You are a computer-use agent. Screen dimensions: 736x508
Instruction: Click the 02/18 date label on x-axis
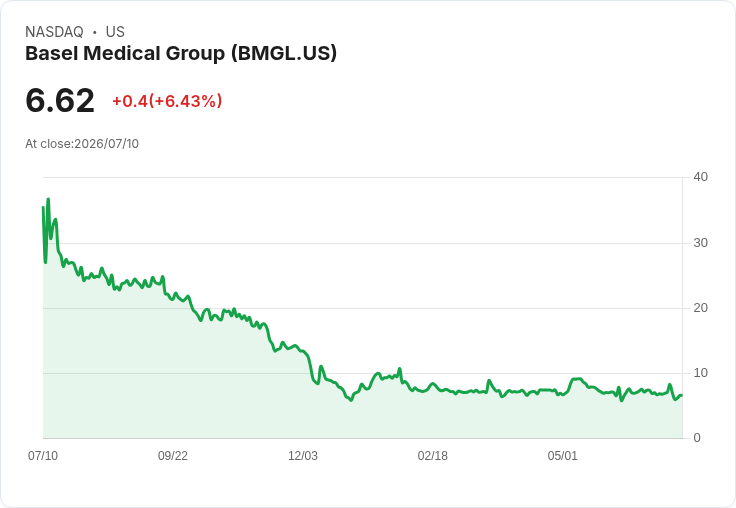[x=433, y=455]
